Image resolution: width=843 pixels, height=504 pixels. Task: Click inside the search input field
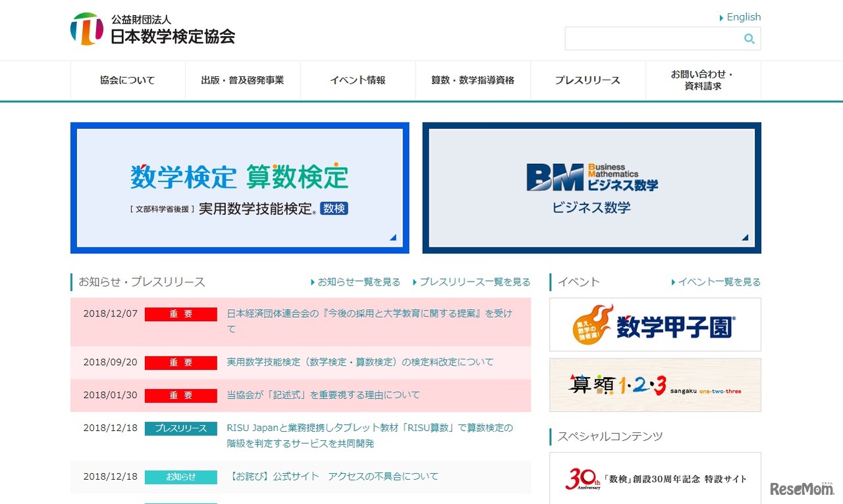point(652,38)
